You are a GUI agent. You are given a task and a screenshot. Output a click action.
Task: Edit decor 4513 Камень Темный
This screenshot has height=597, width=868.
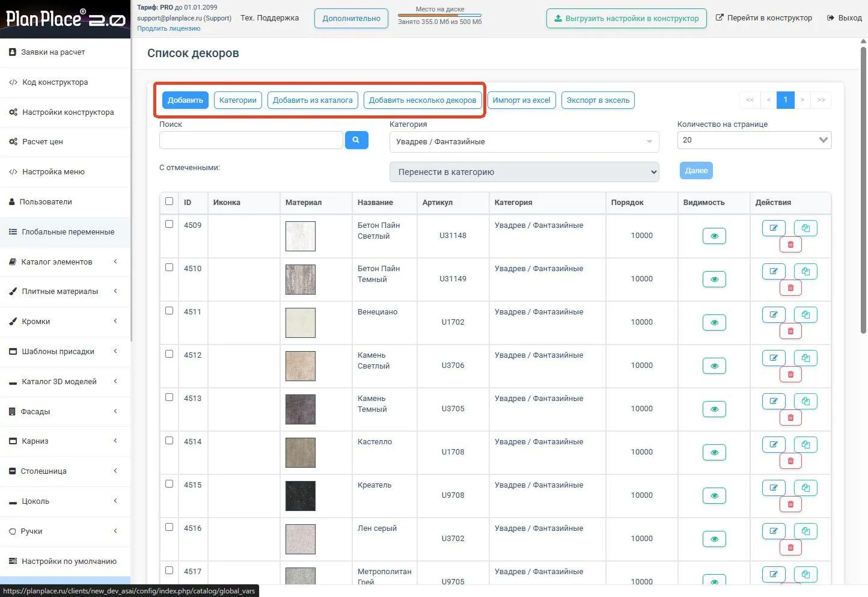[x=774, y=401]
